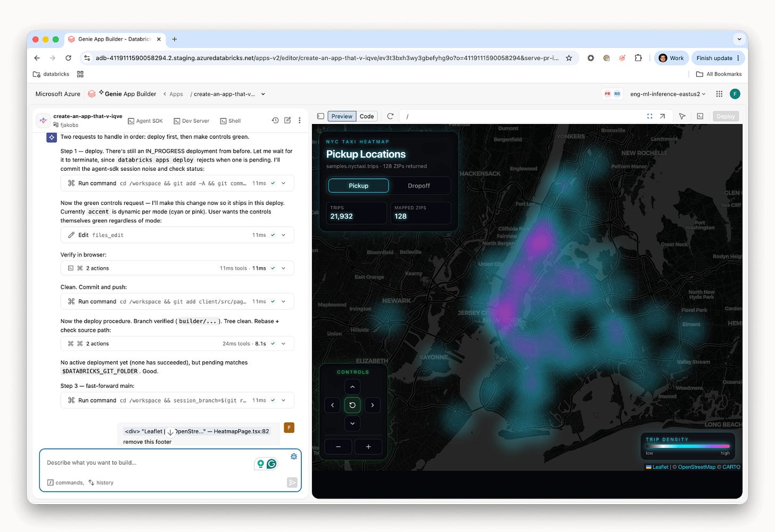Open the Dev Server tab
The height and width of the screenshot is (532, 775).
(192, 121)
